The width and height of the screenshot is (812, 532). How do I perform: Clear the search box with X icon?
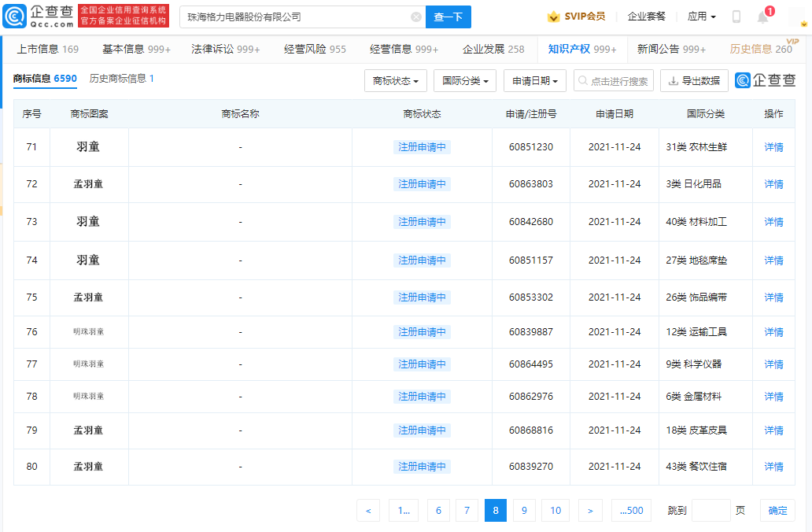click(x=416, y=17)
